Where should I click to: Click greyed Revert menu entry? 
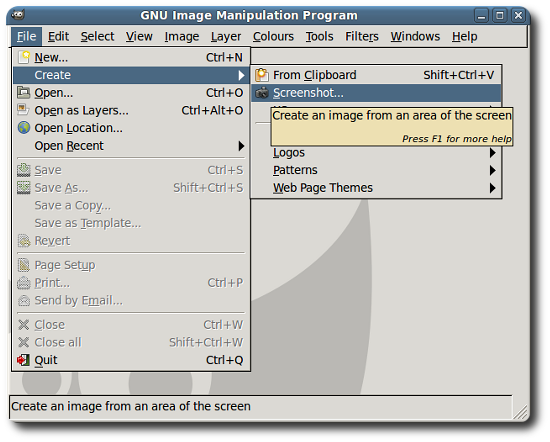click(x=131, y=241)
